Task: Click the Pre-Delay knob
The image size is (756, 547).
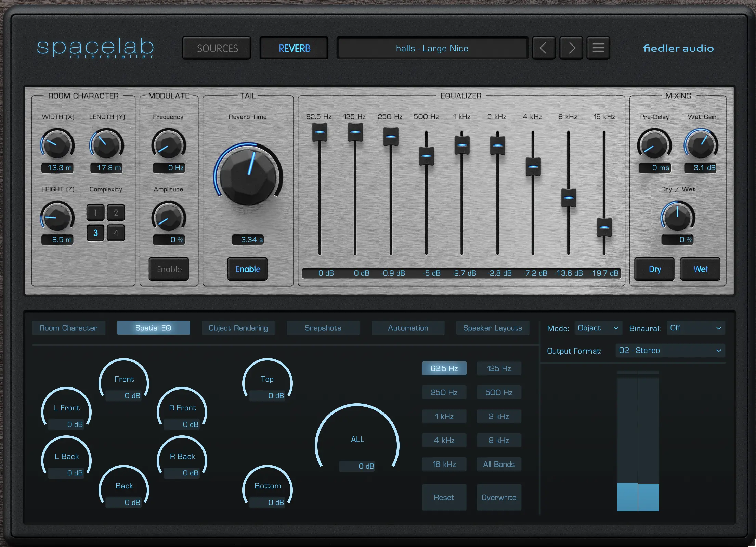Action: coord(654,145)
